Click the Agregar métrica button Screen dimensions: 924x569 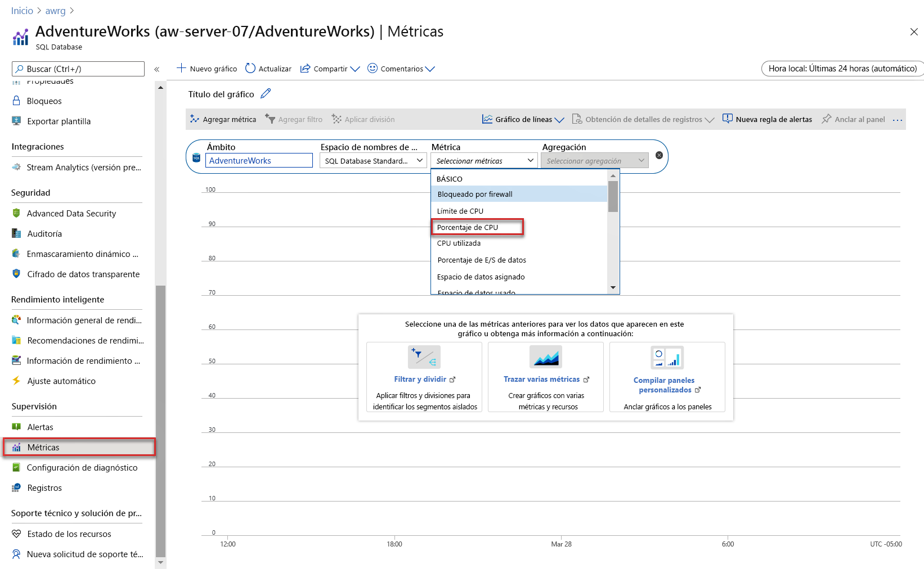pos(223,119)
